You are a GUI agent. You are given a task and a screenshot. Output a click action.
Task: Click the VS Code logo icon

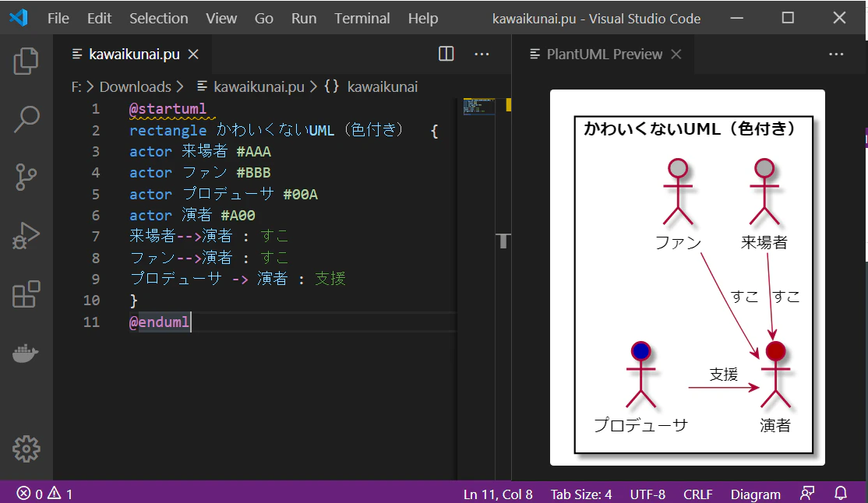pos(19,18)
